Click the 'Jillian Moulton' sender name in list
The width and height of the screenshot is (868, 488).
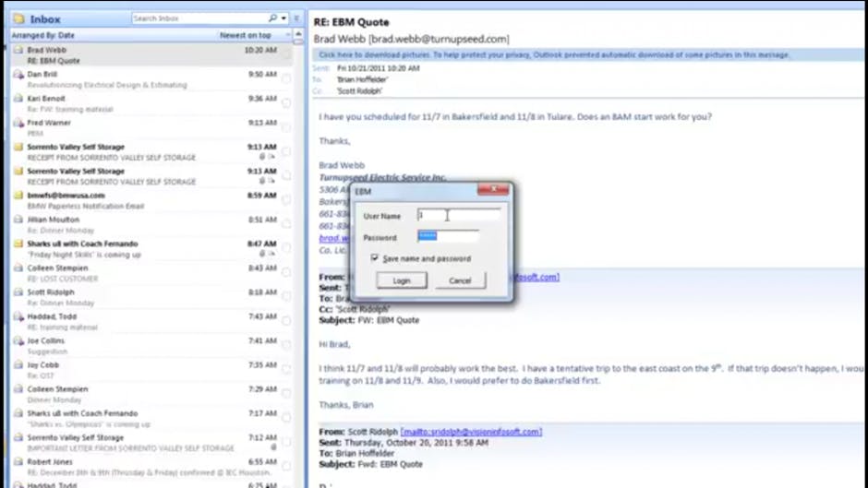pyautogui.click(x=54, y=220)
